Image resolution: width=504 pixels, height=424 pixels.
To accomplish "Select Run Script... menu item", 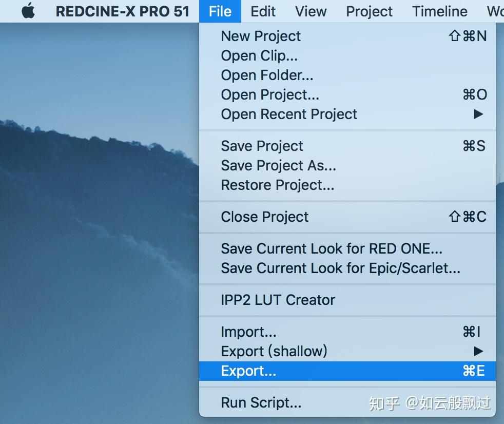I will (x=261, y=402).
